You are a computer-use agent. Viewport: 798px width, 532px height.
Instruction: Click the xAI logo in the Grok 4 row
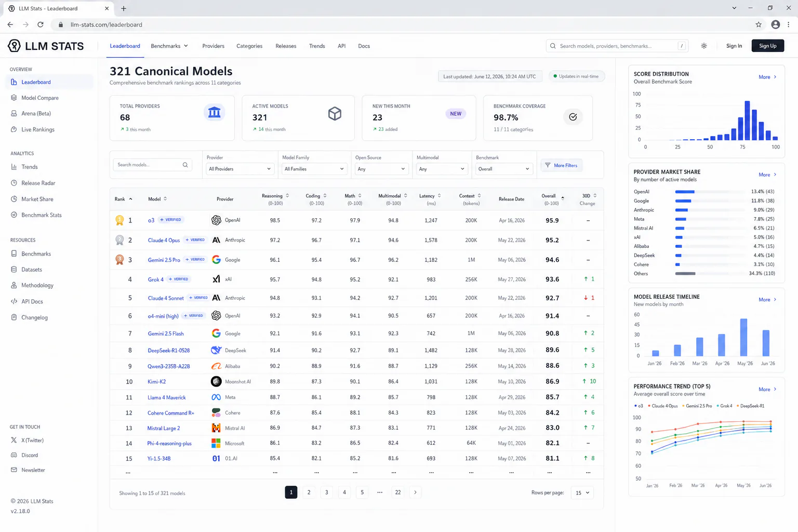(216, 280)
